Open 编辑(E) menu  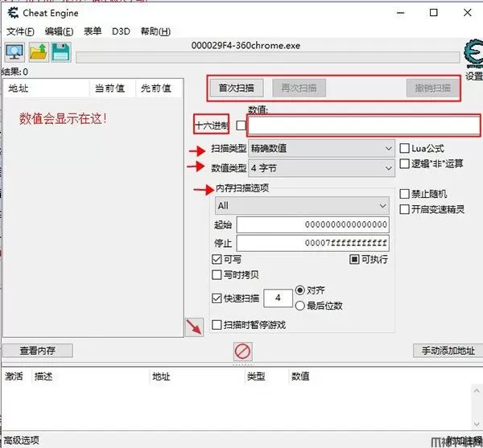click(59, 31)
